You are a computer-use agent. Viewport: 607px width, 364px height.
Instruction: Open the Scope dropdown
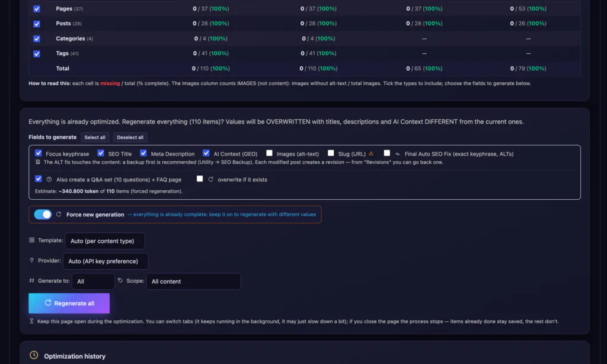(194, 282)
